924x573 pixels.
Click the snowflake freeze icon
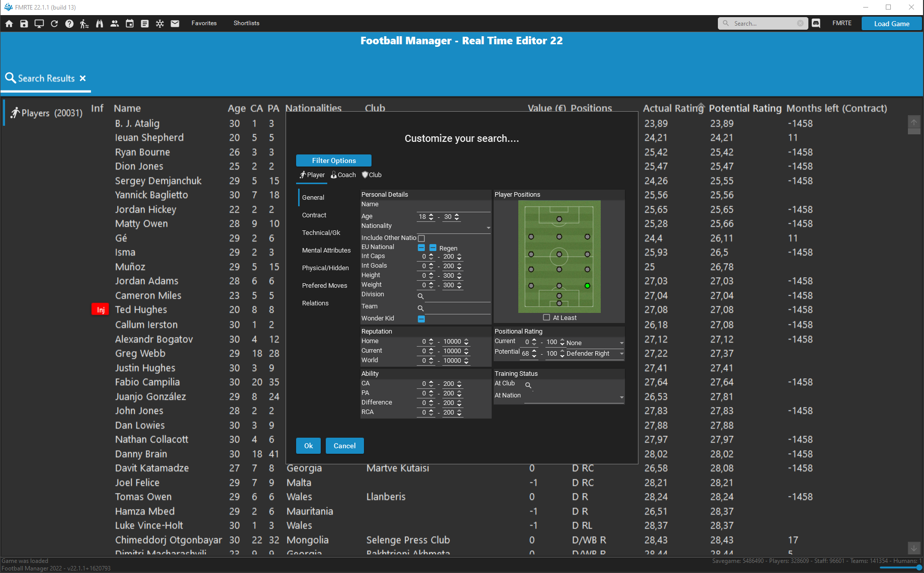160,24
